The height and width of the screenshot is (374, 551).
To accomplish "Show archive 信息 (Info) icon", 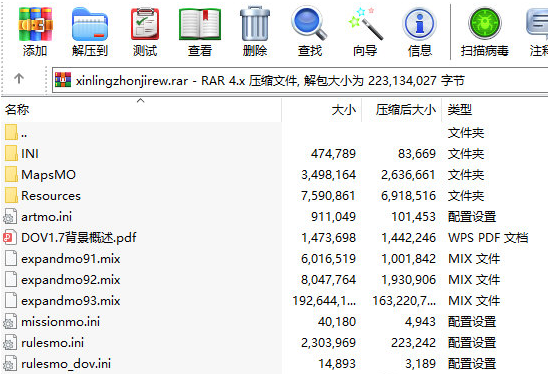I will [x=420, y=25].
